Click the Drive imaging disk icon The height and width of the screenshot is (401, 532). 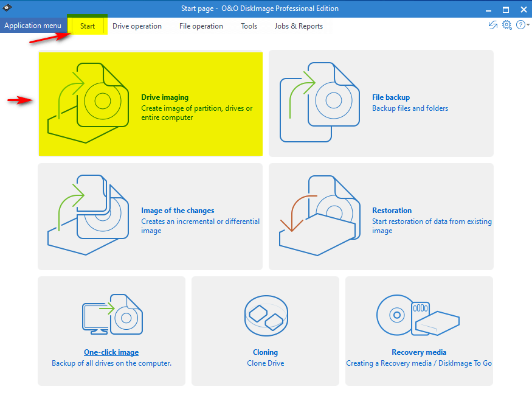[88, 103]
